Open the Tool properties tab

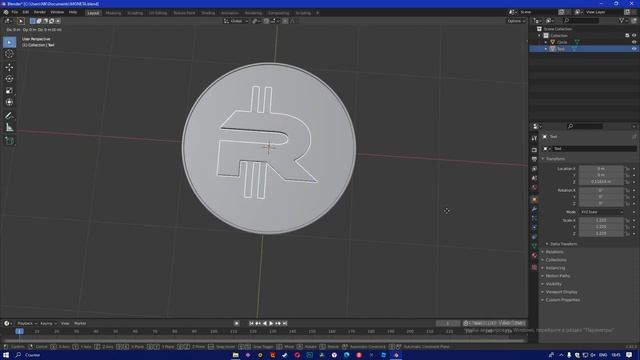coord(534,139)
